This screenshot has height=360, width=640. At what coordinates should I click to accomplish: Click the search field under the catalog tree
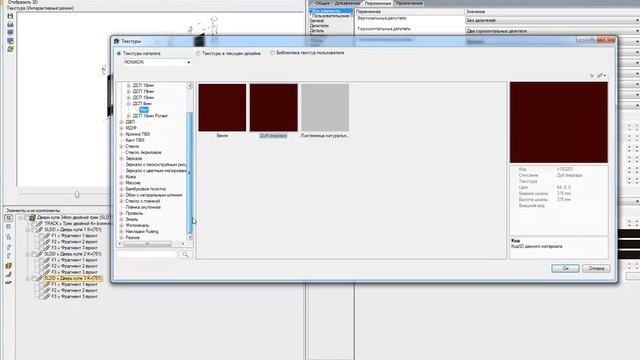click(147, 254)
